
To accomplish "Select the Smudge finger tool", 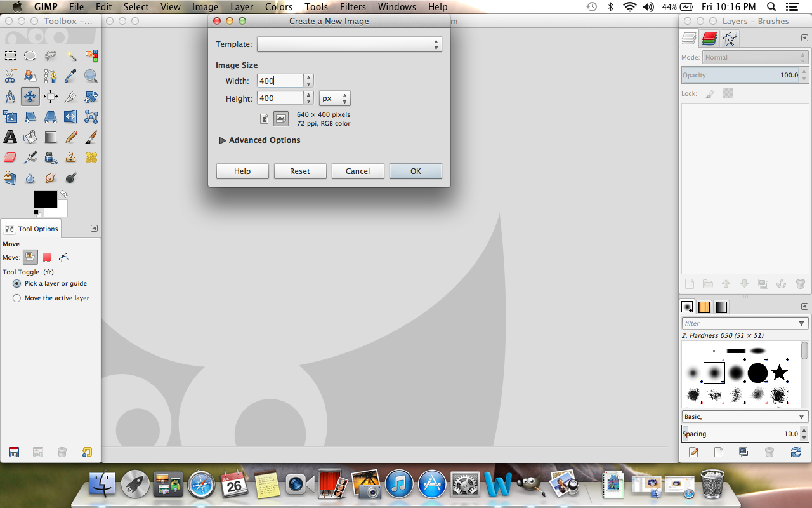I will (51, 178).
